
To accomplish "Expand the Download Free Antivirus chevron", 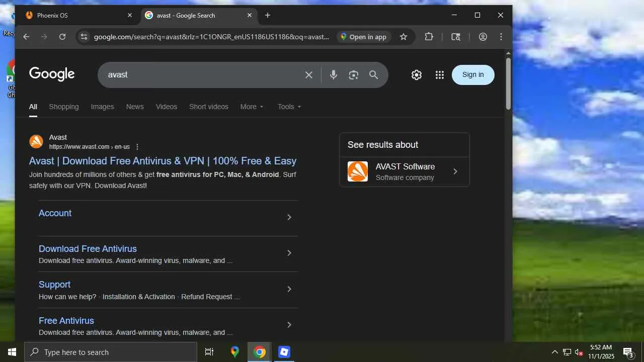I will pos(289,253).
